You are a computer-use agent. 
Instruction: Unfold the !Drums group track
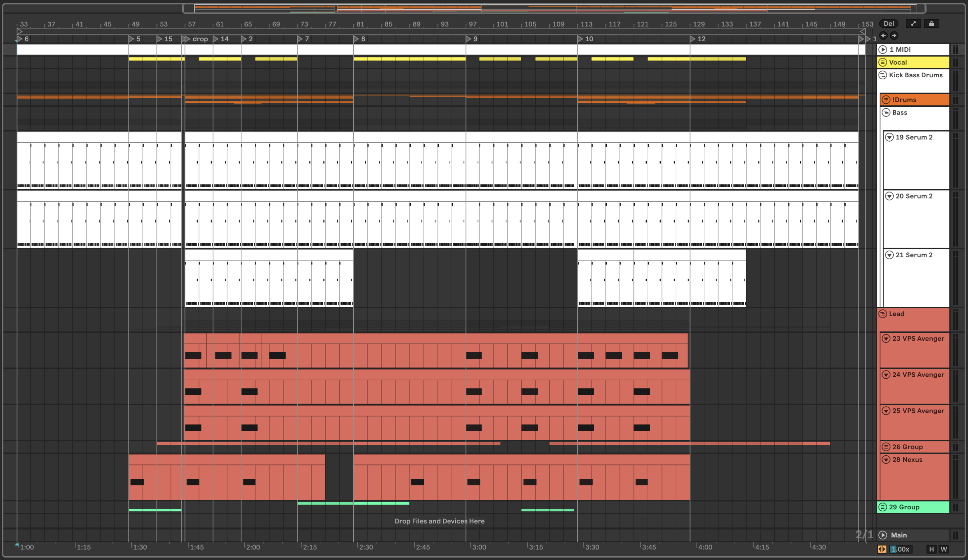click(886, 100)
